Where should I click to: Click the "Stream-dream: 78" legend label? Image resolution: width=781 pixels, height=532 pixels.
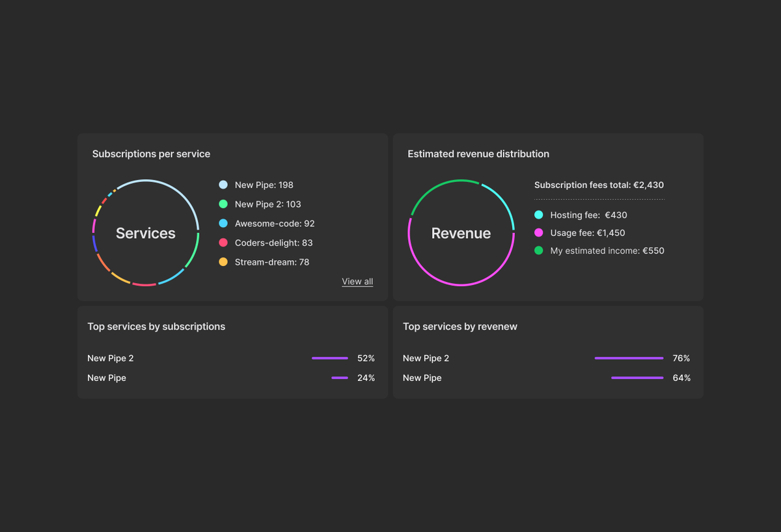point(272,262)
